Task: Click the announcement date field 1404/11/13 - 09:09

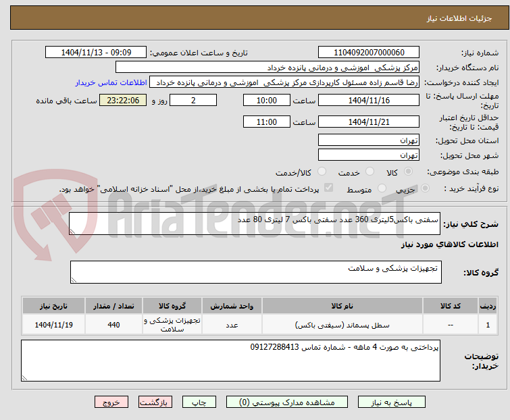Action: 96,53
